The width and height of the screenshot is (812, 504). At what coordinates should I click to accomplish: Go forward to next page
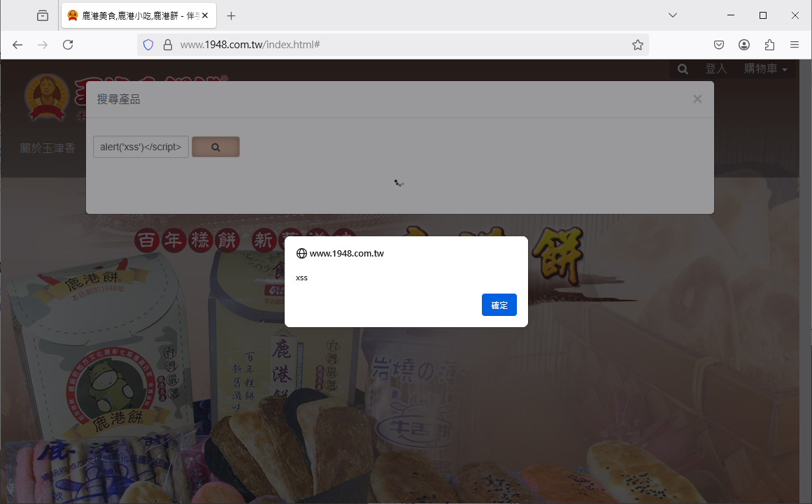point(43,45)
